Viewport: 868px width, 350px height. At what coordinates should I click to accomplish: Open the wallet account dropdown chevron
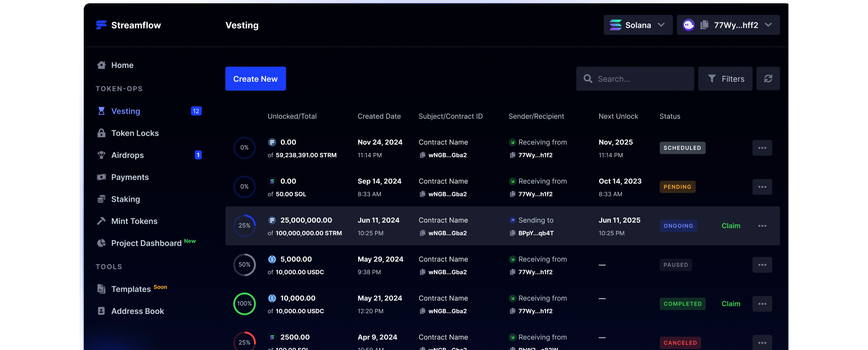click(x=768, y=25)
